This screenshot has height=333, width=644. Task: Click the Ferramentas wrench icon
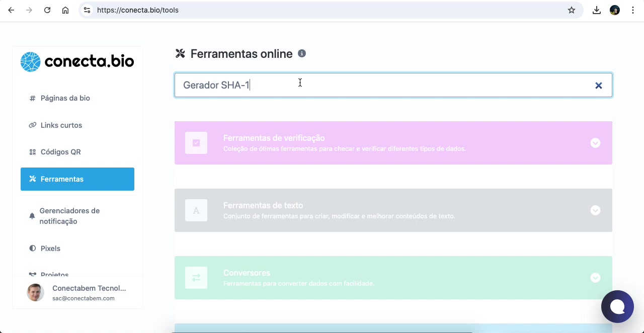point(33,179)
